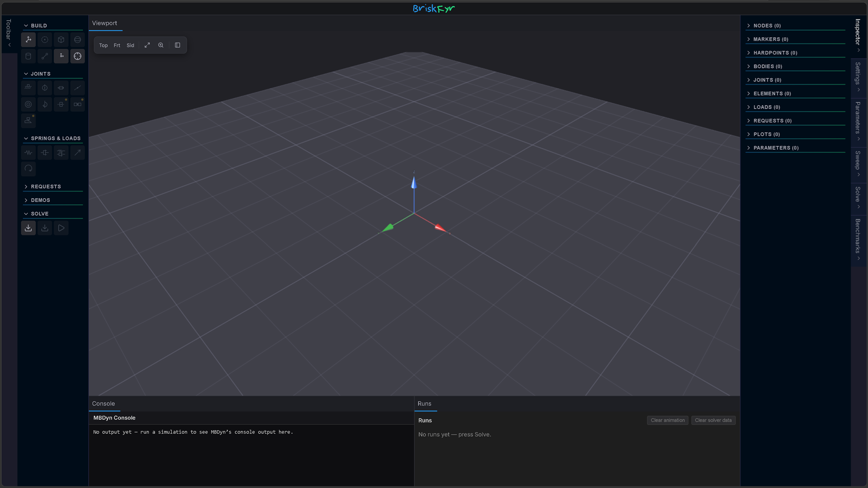Open the Sweep side tab
Screen dimensions: 868x488
858,164
